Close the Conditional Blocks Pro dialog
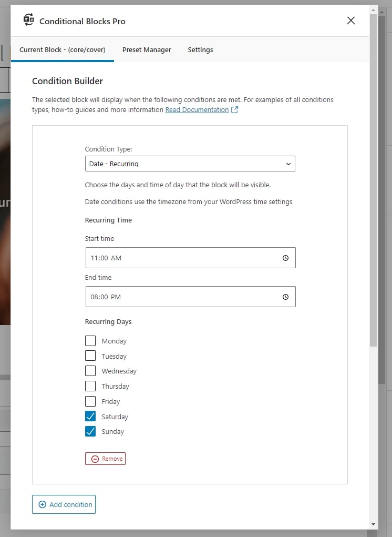This screenshot has height=537, width=392. pos(351,21)
